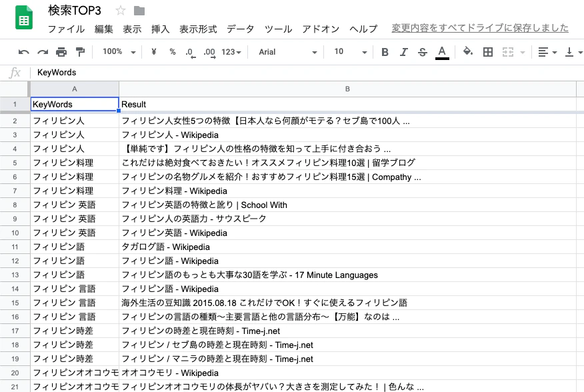The image size is (584, 392).
Task: Click the Print icon
Action: pos(61,52)
